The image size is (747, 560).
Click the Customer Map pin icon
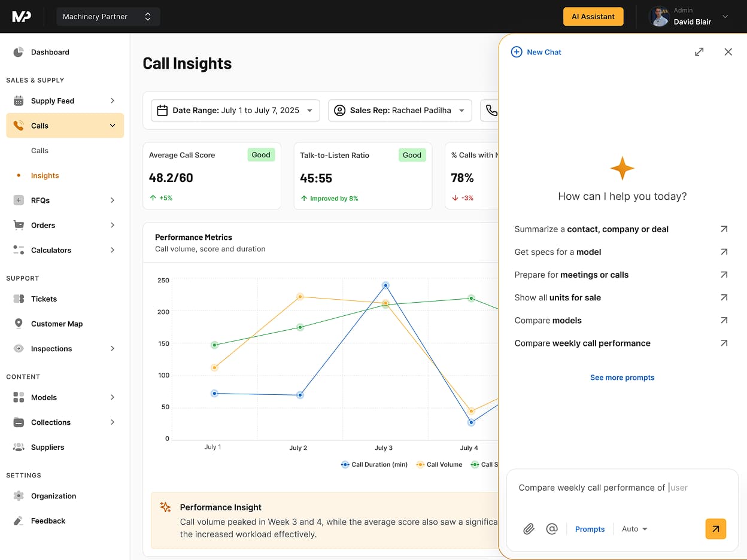click(19, 324)
